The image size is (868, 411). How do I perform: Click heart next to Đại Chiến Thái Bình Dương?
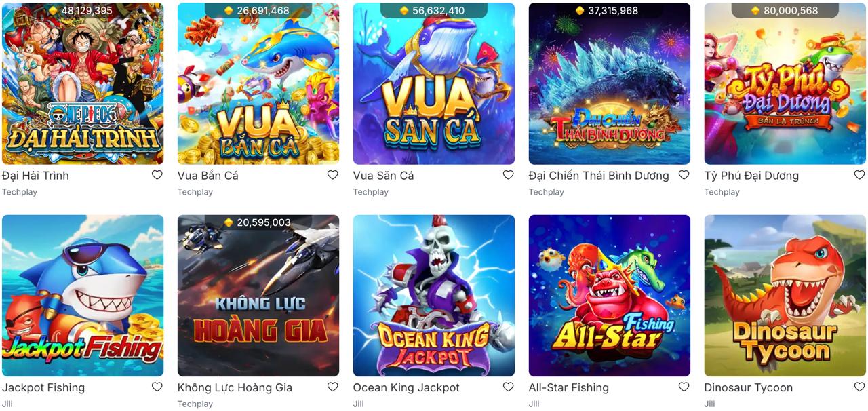(684, 175)
